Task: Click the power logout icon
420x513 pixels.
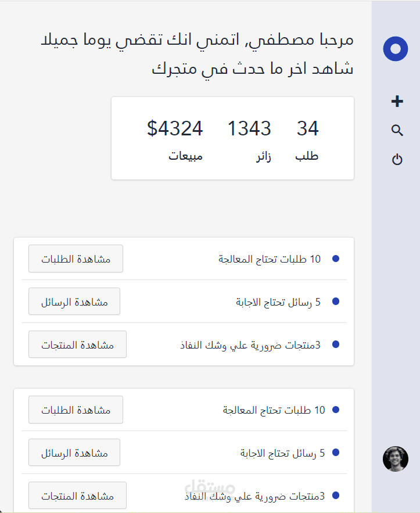Action: click(x=397, y=159)
